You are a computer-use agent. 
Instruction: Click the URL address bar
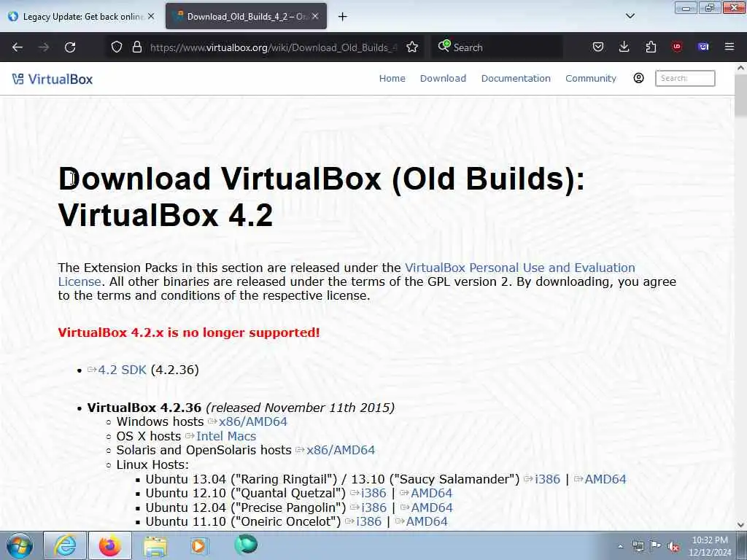click(x=274, y=47)
